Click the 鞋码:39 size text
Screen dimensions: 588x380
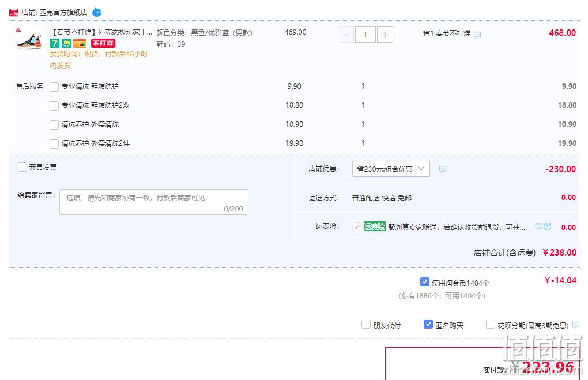pos(171,44)
